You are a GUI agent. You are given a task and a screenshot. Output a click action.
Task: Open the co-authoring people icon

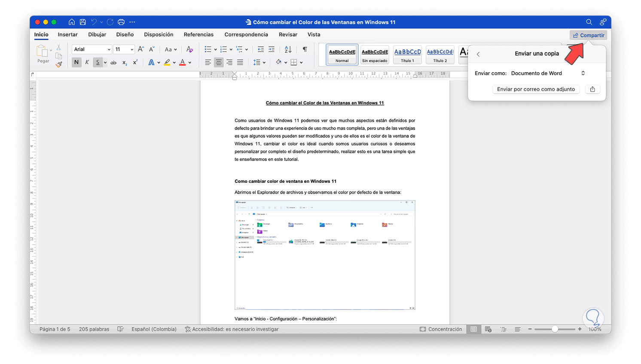603,22
